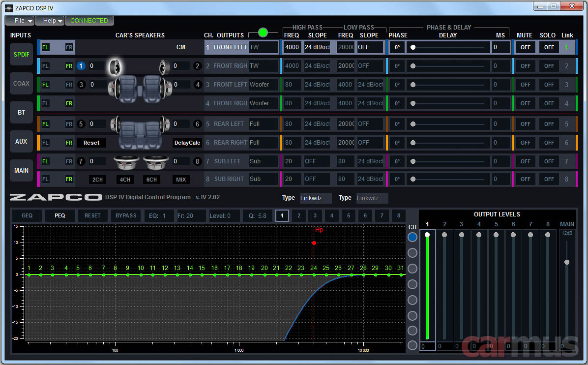
Task: Open high pass slope for Front Left Woofer
Action: pos(317,85)
